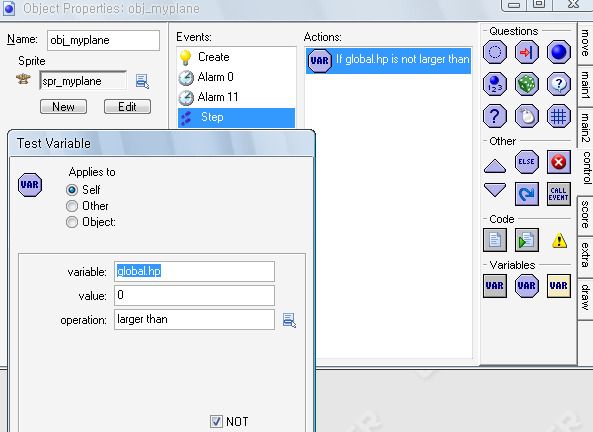This screenshot has width=593, height=432.
Task: Choose the Object radio button
Action: pyautogui.click(x=72, y=222)
